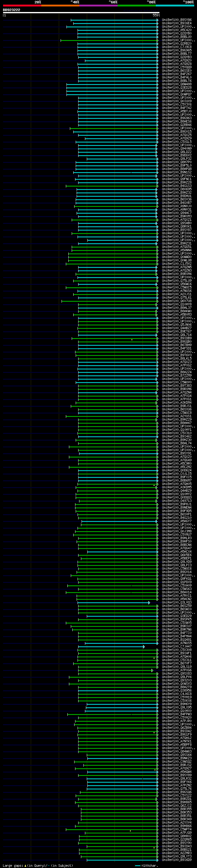Open hit UniRef100_A5C420
The image size is (197, 868).
tap(176, 30)
